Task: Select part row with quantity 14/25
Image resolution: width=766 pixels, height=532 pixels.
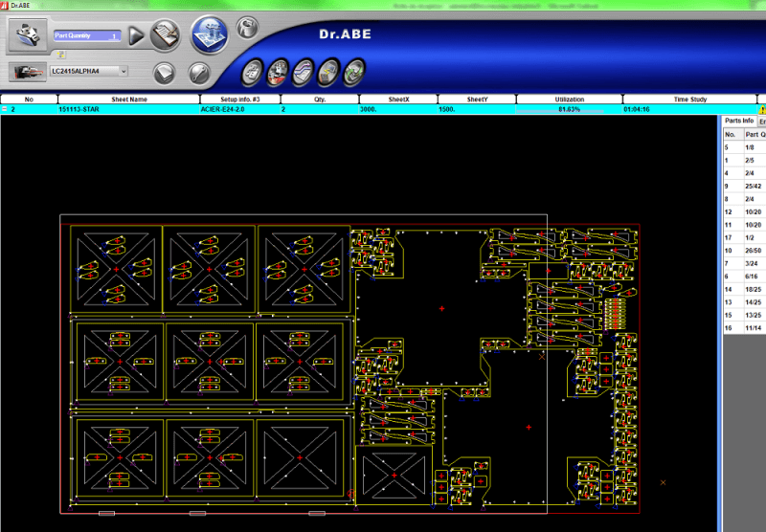Action: [744, 302]
